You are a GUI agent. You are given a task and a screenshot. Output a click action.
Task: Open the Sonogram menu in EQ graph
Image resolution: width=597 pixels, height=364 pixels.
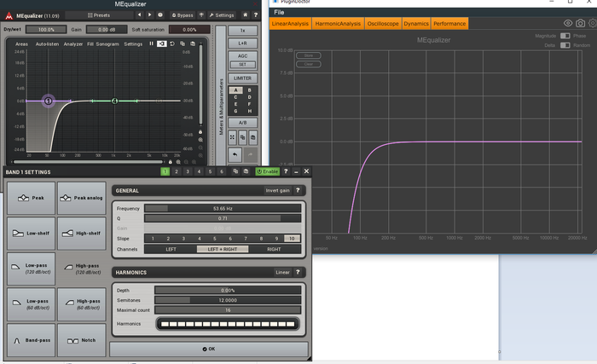click(107, 44)
